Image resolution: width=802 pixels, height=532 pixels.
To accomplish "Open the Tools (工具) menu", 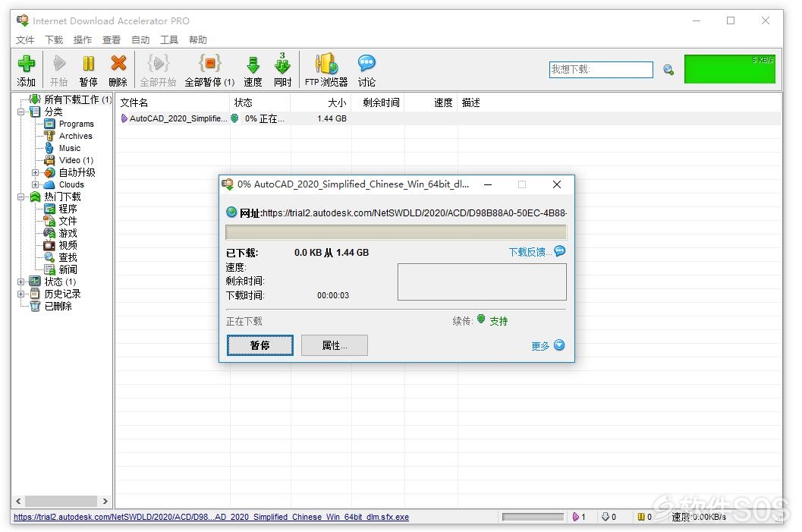I will pos(168,40).
